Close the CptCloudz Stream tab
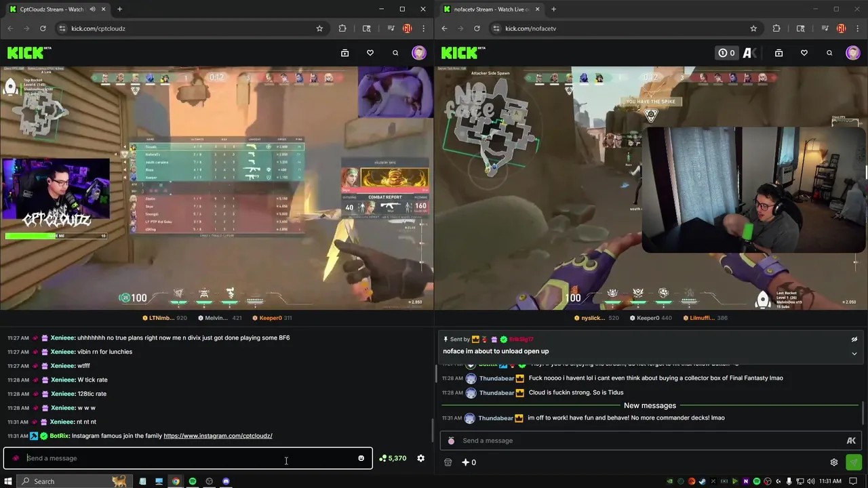This screenshot has height=488, width=868. [x=103, y=9]
